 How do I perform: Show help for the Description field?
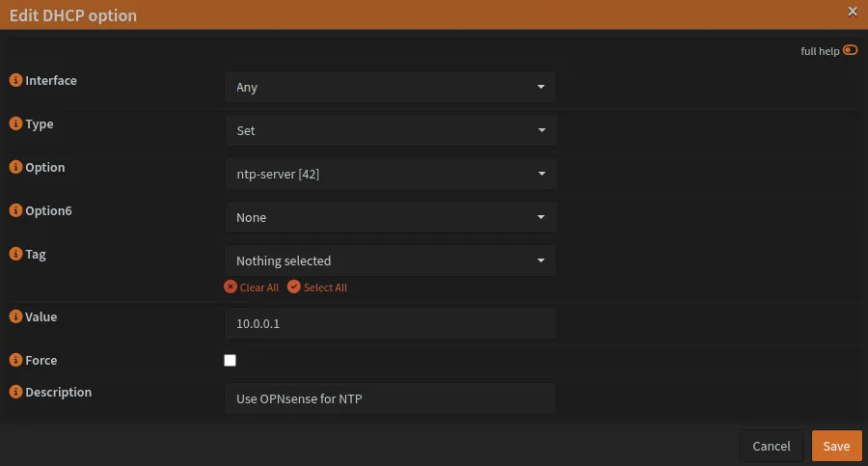pyautogui.click(x=15, y=393)
